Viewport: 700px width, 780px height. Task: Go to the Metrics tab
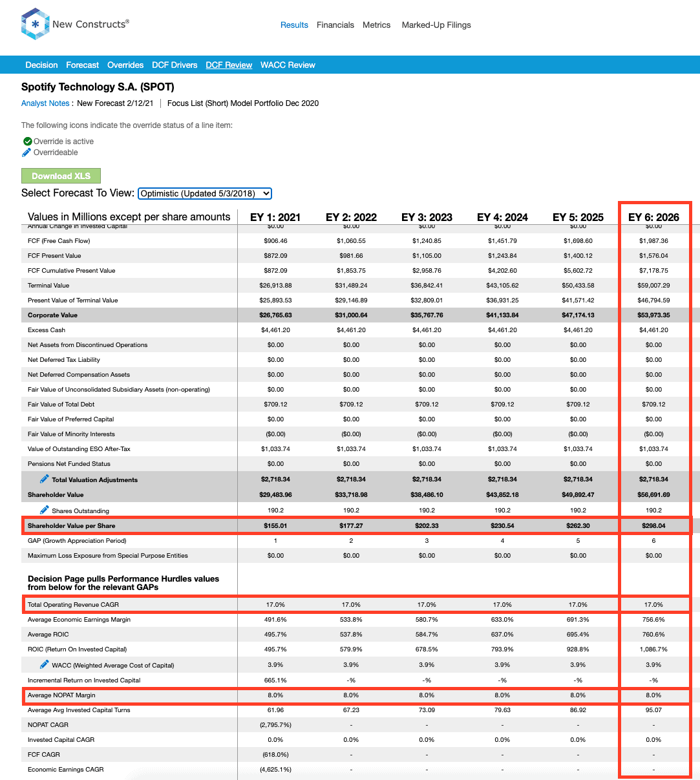[377, 25]
